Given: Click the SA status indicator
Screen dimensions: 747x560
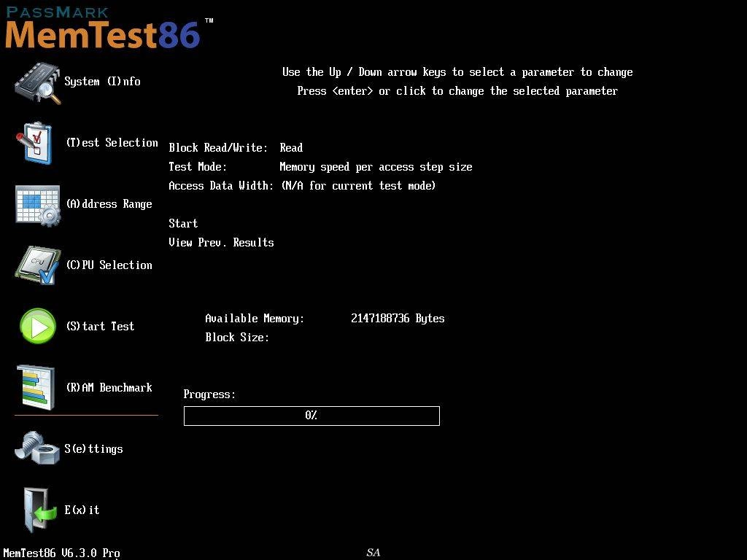Looking at the screenshot, I should [373, 553].
